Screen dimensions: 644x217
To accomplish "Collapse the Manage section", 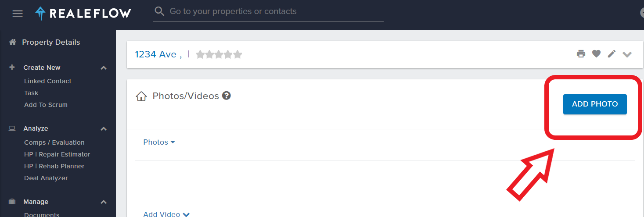I will [104, 202].
